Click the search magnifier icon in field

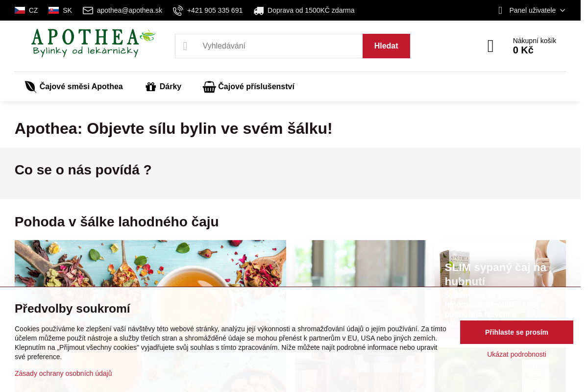(x=185, y=46)
